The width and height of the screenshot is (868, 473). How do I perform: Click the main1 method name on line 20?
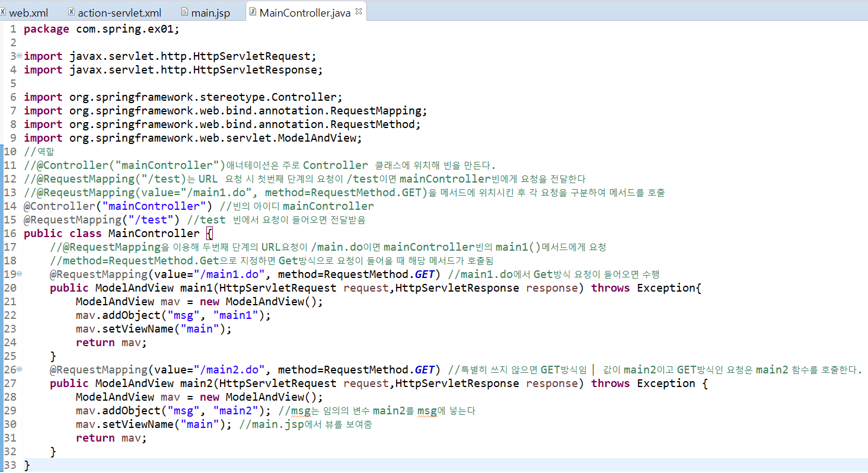196,288
